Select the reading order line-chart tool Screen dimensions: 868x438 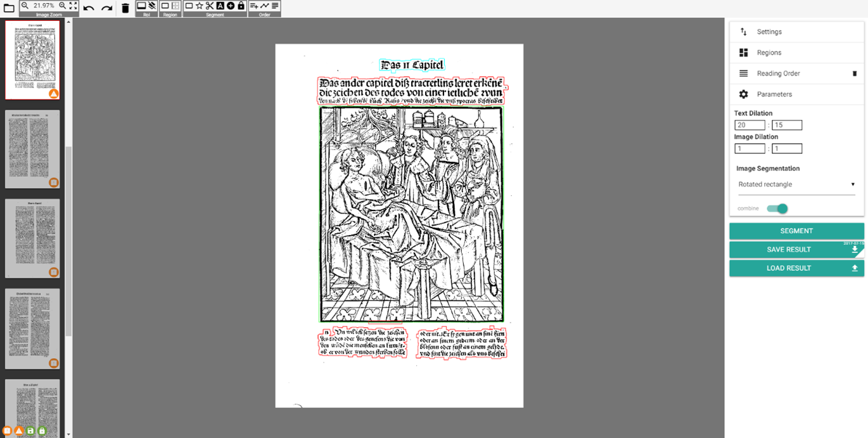point(265,6)
